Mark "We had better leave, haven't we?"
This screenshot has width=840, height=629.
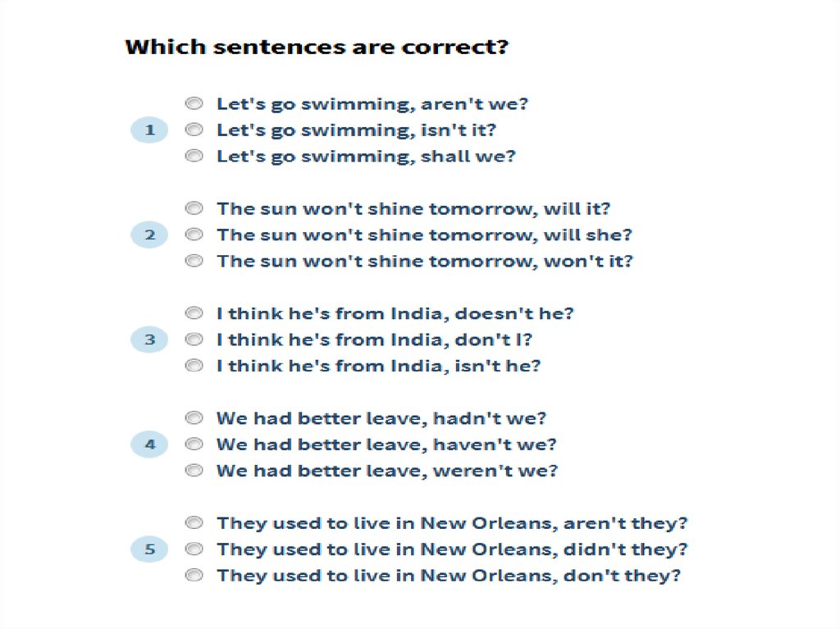(194, 444)
